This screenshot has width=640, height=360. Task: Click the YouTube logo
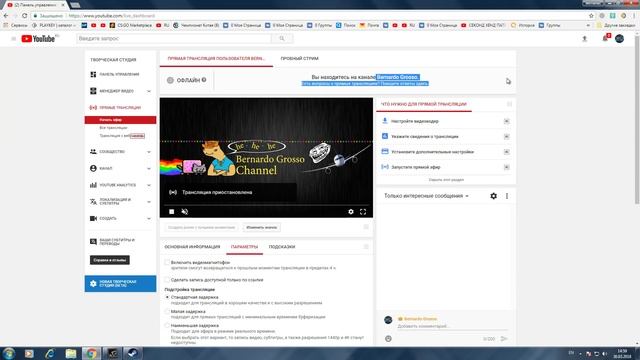pos(38,38)
